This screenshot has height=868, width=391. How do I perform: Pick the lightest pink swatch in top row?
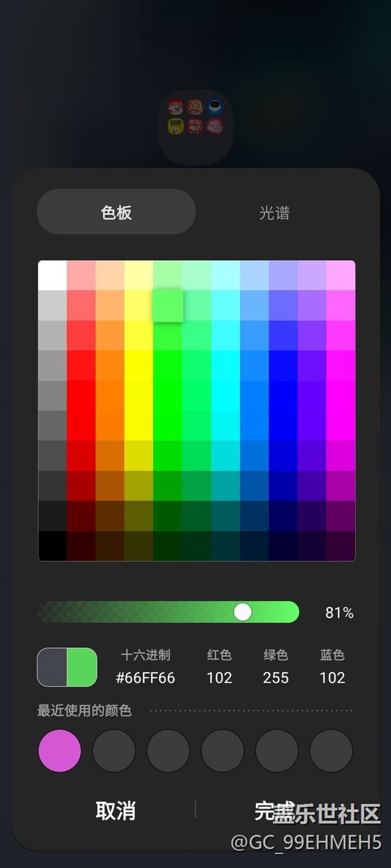click(81, 275)
